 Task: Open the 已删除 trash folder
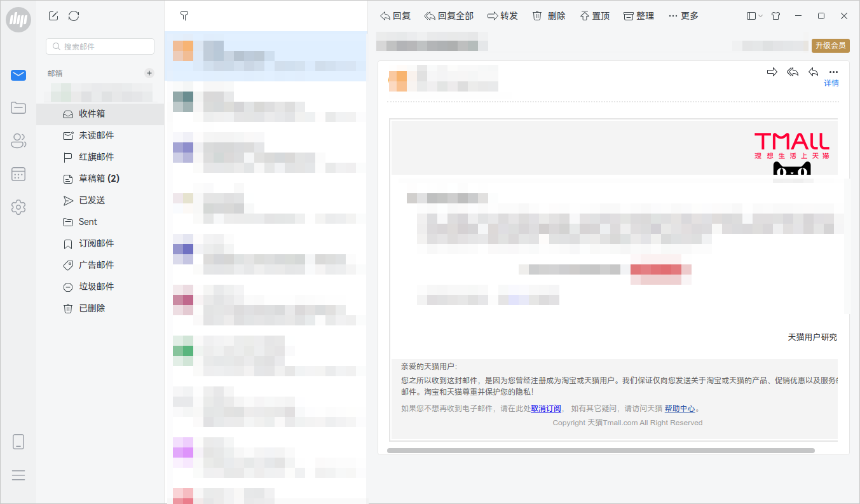pos(100,308)
